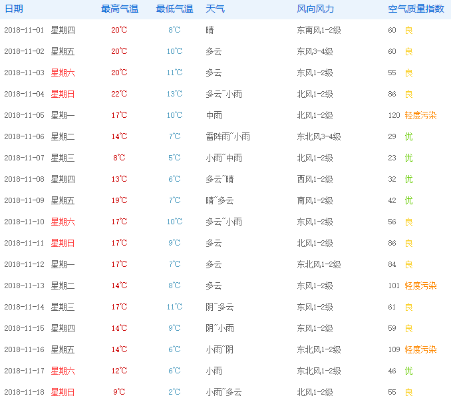Click the 最高气温 column header

tap(120, 9)
